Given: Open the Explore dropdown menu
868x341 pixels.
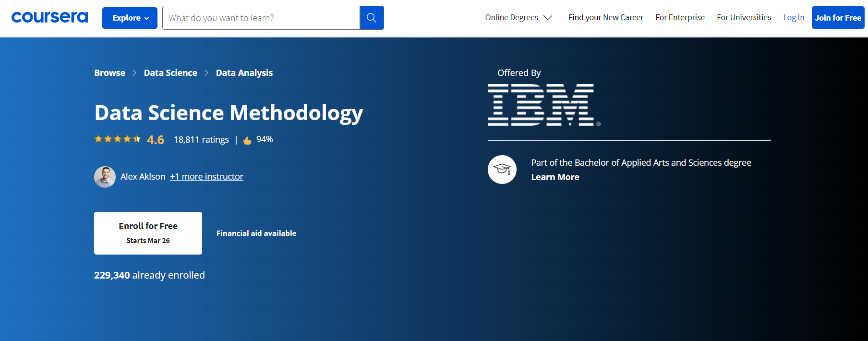Looking at the screenshot, I should click(130, 18).
